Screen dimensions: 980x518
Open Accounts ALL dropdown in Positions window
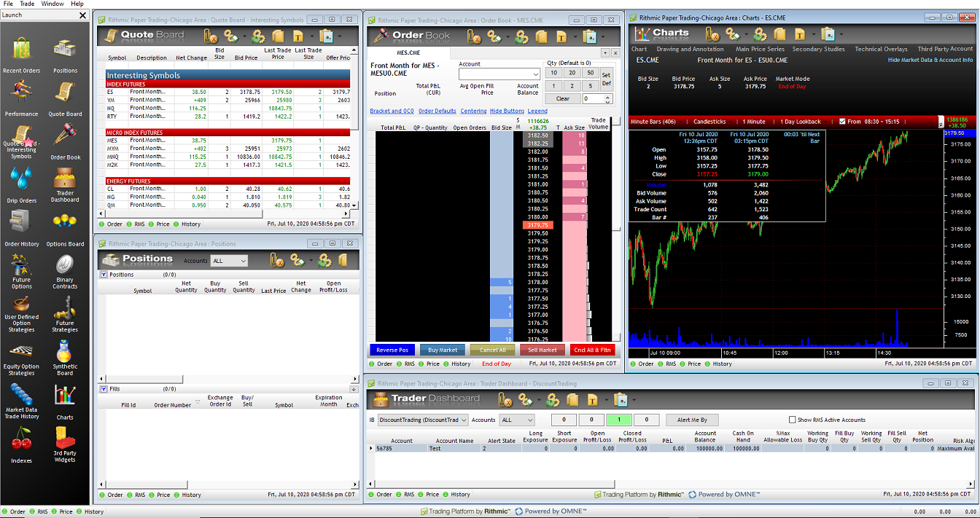(229, 261)
